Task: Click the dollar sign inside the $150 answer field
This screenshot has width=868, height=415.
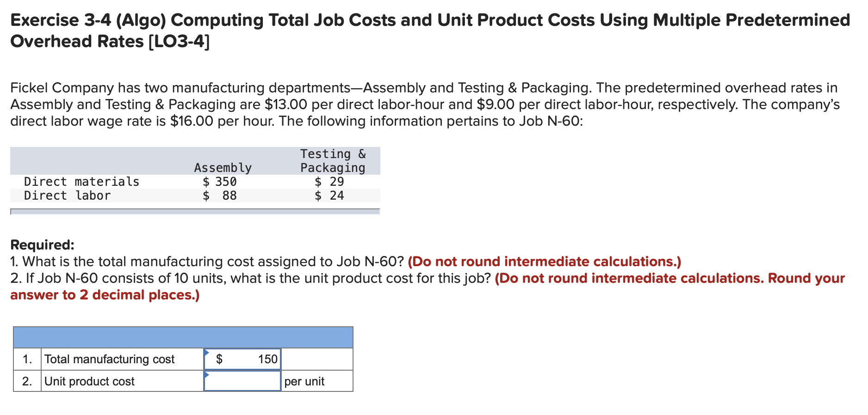Action: click(220, 359)
